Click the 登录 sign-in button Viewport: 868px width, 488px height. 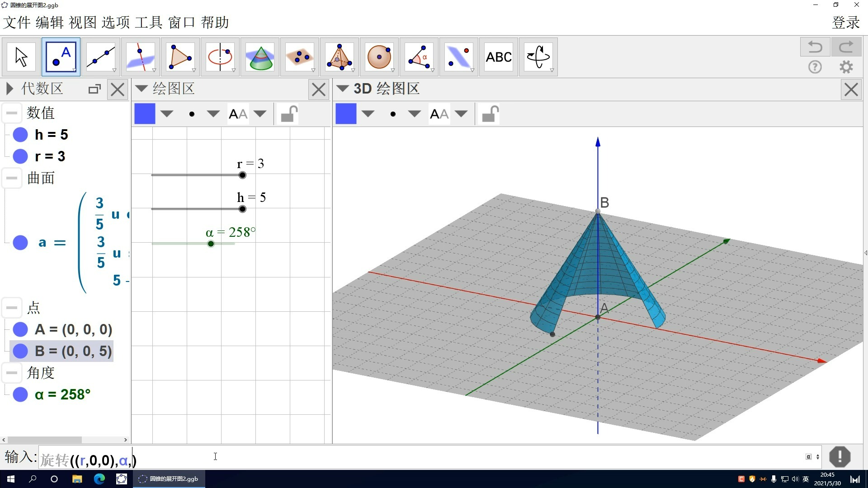tap(845, 22)
